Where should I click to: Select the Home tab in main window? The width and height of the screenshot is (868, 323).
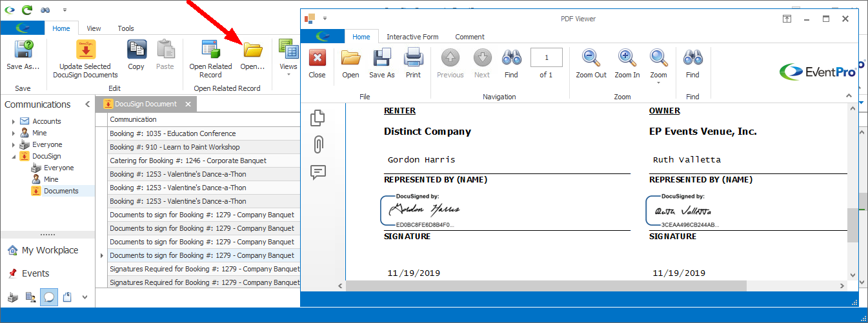(x=61, y=28)
